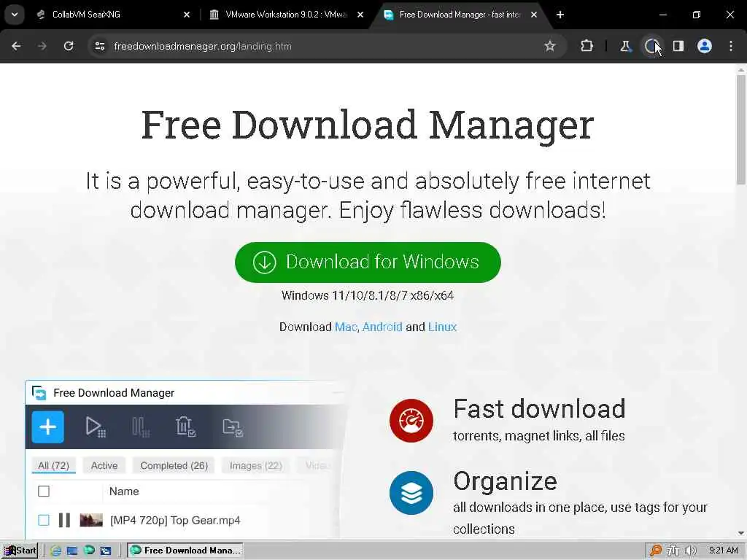This screenshot has height=560, width=747.
Task: Click the scrollbar down arrow
Action: pos(741,533)
